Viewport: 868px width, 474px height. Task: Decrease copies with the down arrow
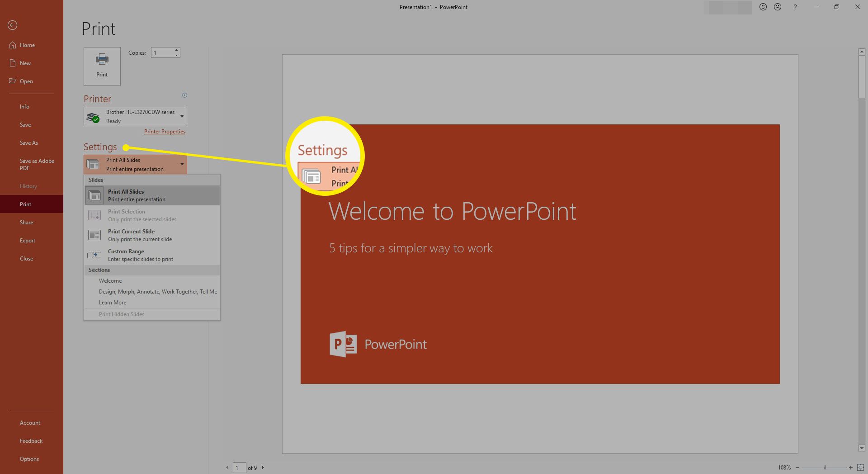(x=177, y=56)
